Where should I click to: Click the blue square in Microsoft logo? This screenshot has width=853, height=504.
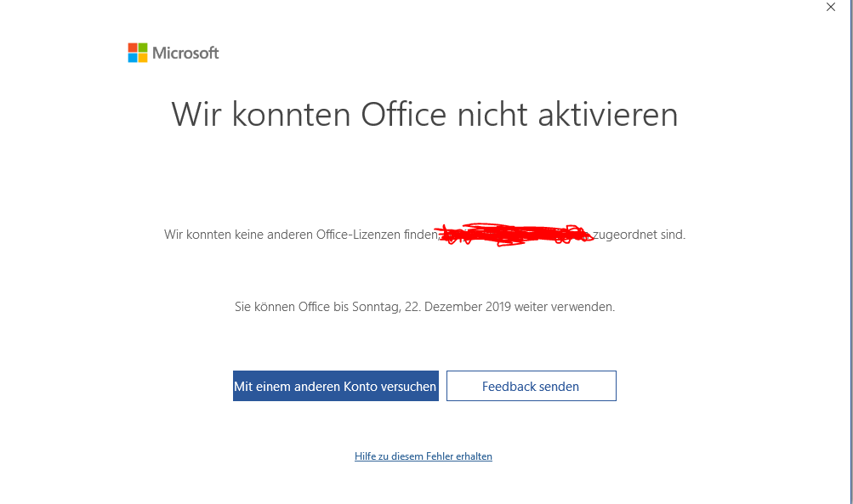(x=132, y=58)
